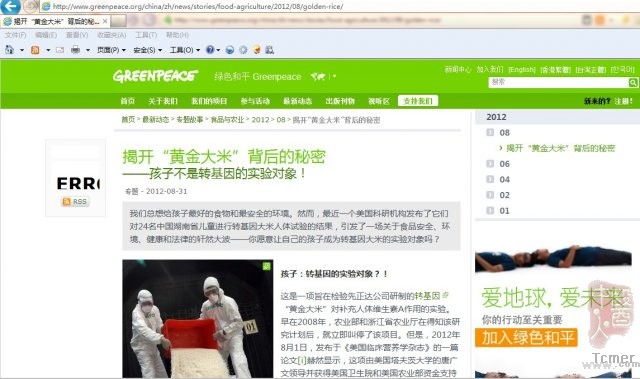
Task: Open the 文件(F) menu
Action: coord(16,35)
